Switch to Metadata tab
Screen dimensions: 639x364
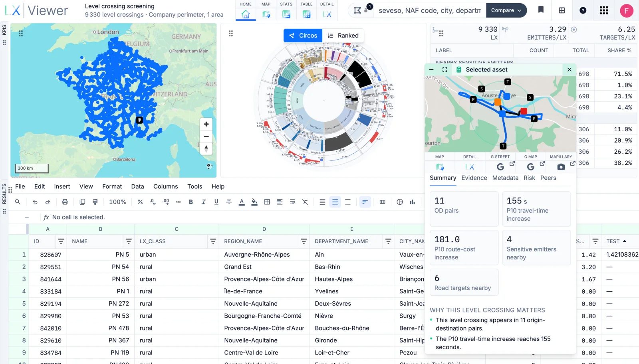coord(505,178)
